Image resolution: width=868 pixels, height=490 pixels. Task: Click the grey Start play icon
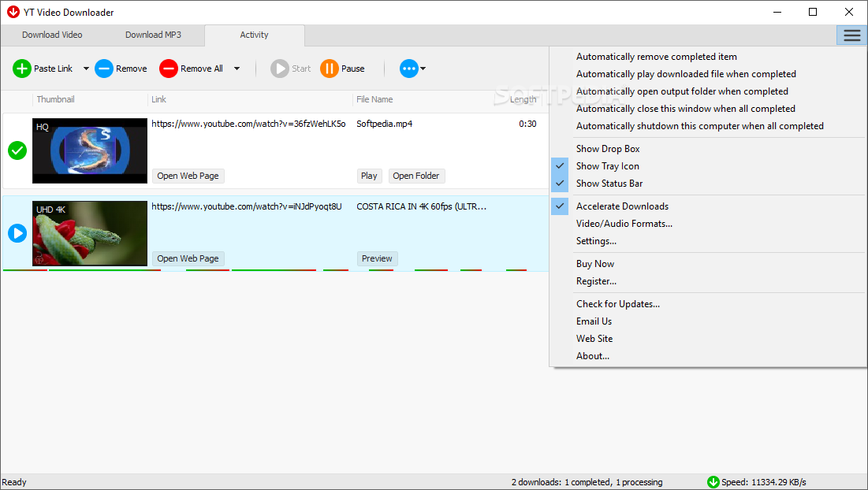click(280, 69)
